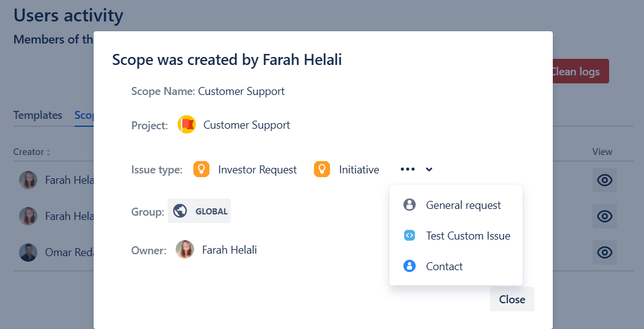Click the Investor Request lightbulb icon

pos(201,170)
